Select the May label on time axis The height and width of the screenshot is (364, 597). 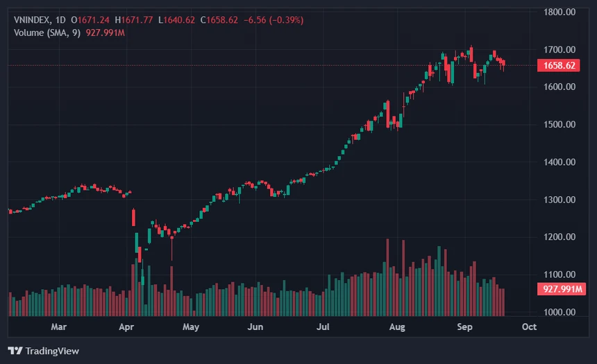[x=191, y=327]
